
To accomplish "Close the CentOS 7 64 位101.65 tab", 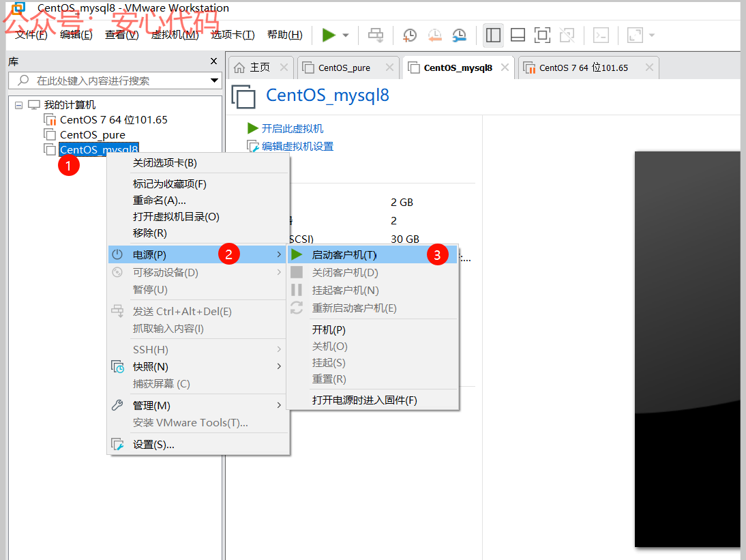I will pos(649,68).
